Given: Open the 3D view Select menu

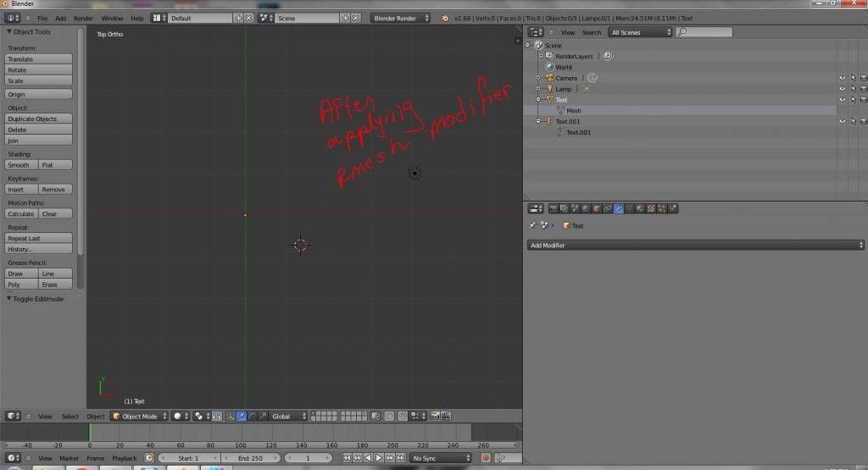Looking at the screenshot, I should coord(70,417).
